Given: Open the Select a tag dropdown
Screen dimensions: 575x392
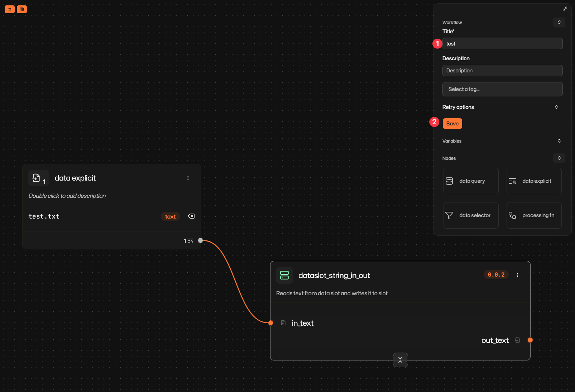Looking at the screenshot, I should (502, 89).
